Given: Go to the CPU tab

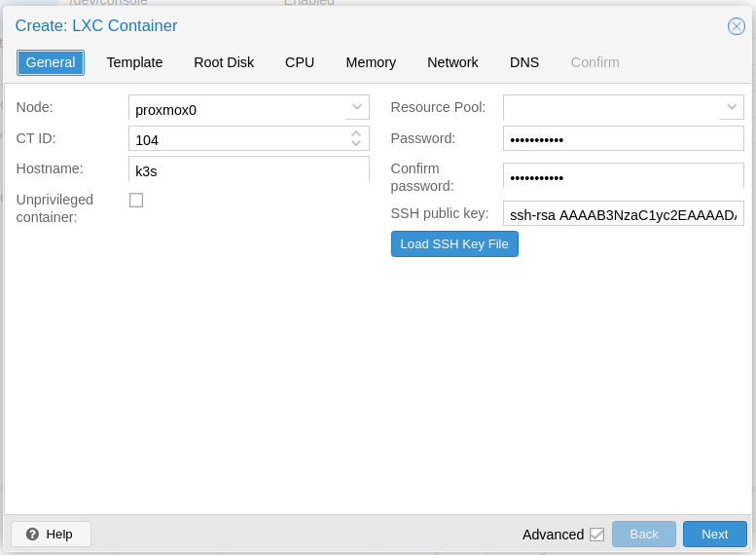Looking at the screenshot, I should tap(300, 62).
